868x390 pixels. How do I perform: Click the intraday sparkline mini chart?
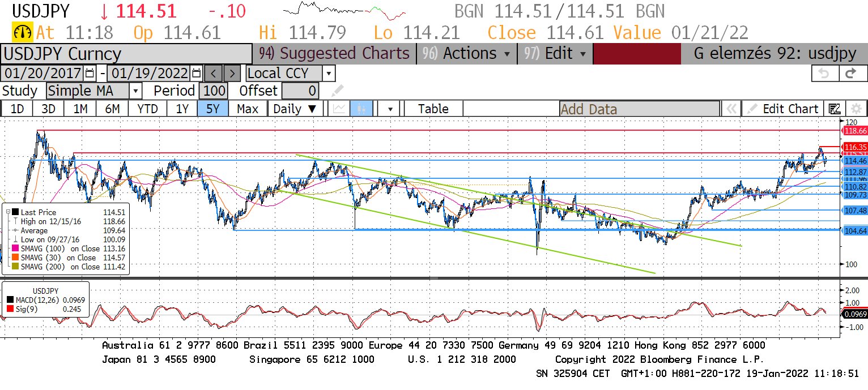[344, 10]
